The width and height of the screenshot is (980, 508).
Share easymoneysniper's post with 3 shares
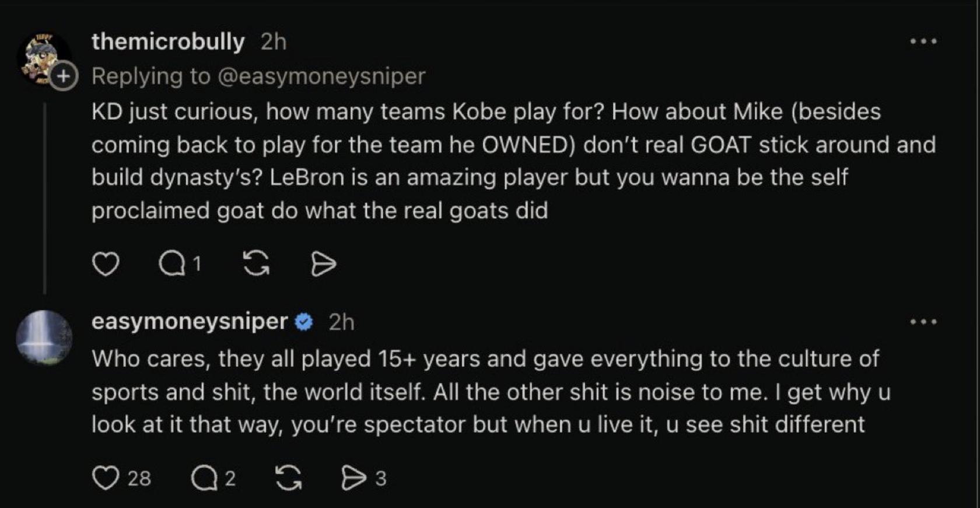point(363,478)
